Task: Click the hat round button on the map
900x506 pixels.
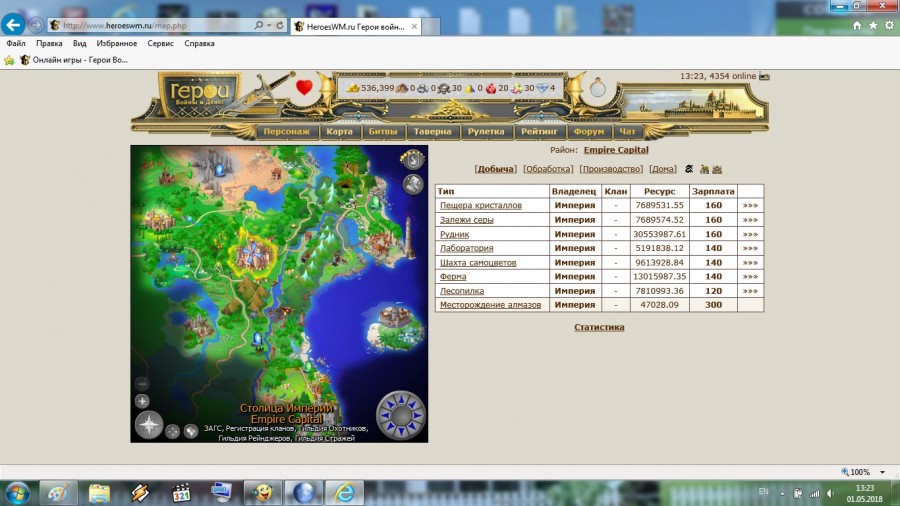Action: click(413, 184)
